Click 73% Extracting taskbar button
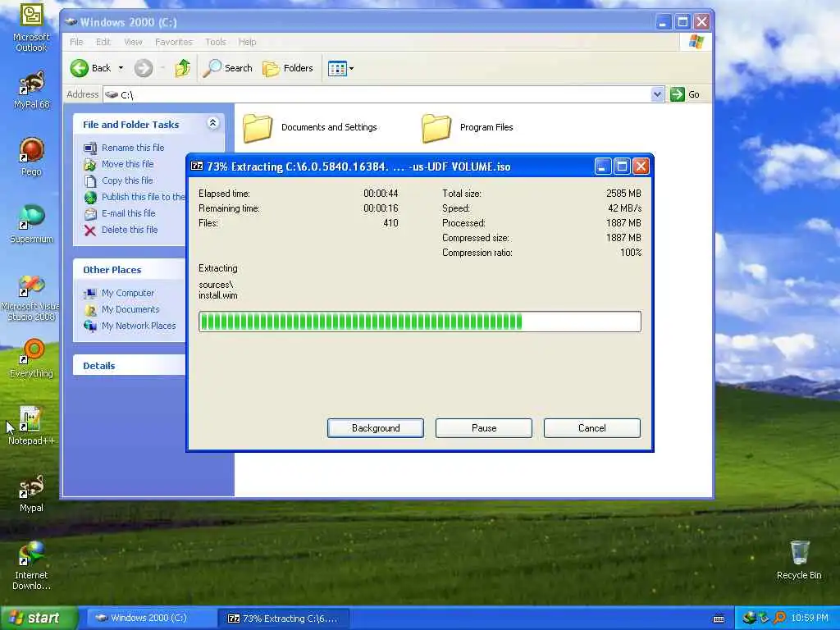The width and height of the screenshot is (840, 630). click(x=285, y=619)
